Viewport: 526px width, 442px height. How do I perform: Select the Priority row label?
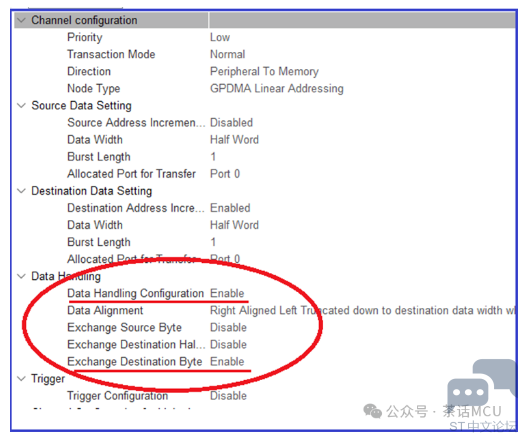[85, 38]
